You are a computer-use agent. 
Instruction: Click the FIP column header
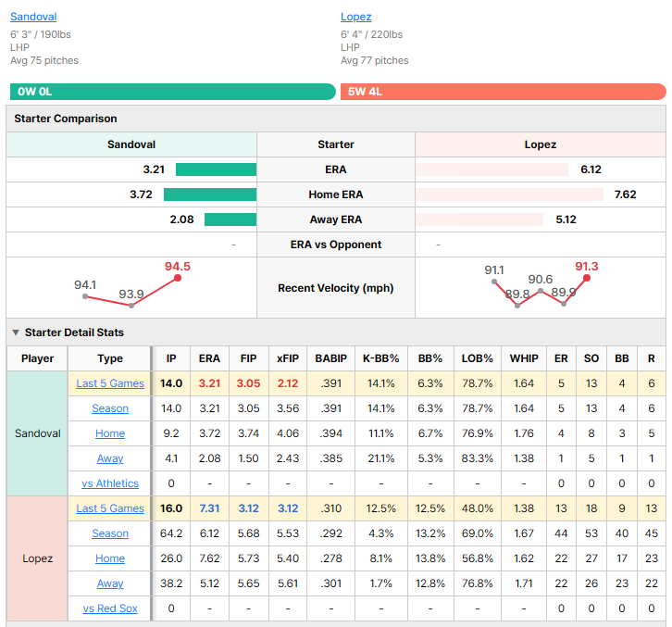coord(249,358)
